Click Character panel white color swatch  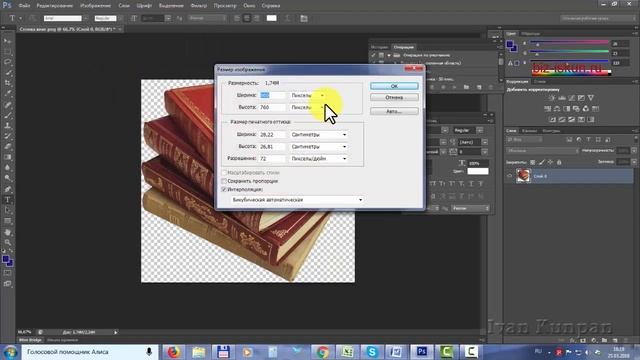(x=478, y=171)
